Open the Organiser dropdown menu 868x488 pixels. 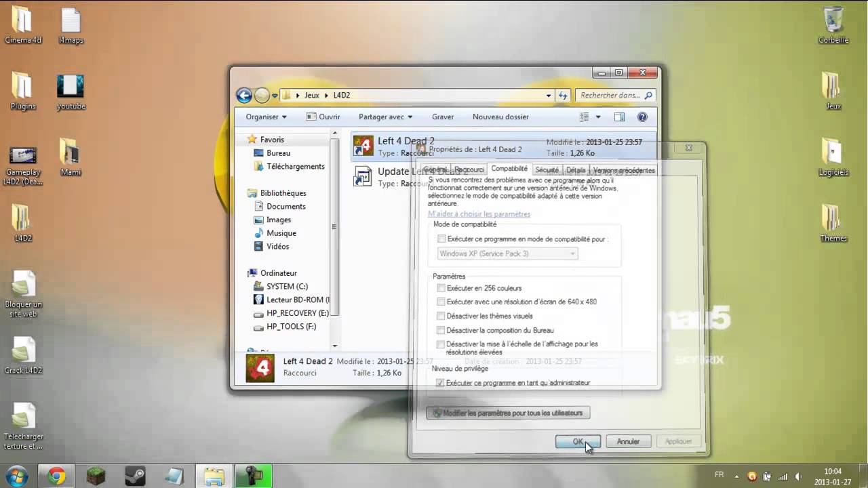pyautogui.click(x=266, y=117)
